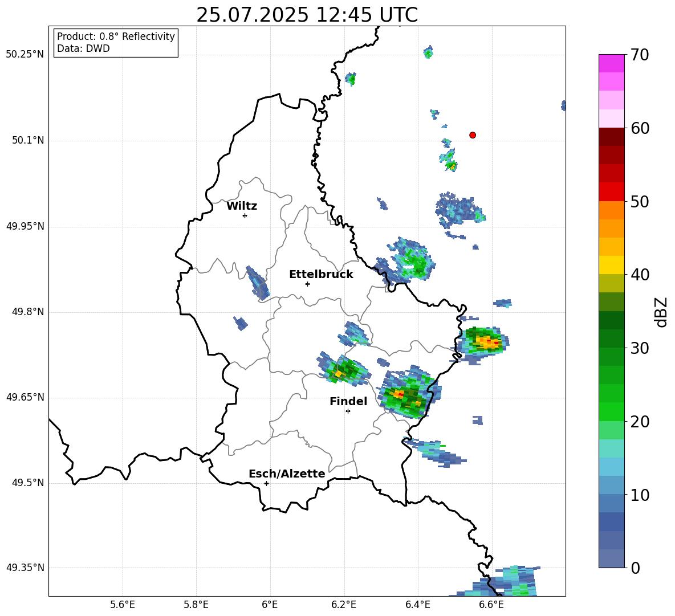
Task: Click the colorbar tick label '50'
Action: click(640, 201)
